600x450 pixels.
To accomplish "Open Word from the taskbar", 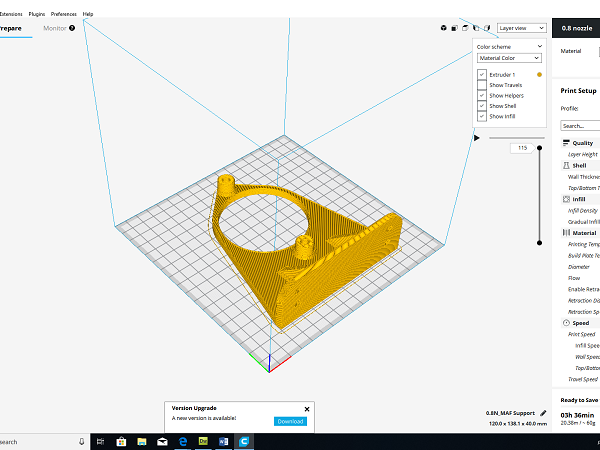I will coord(223,442).
